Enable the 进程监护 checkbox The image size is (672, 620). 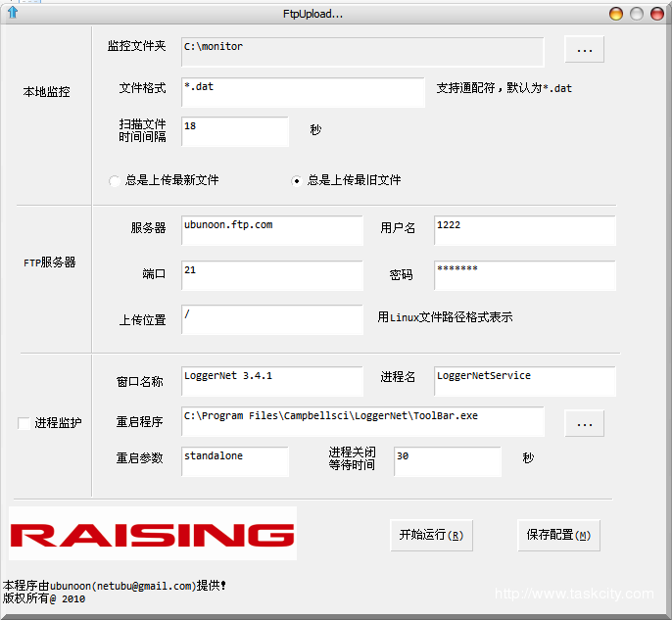tap(24, 423)
